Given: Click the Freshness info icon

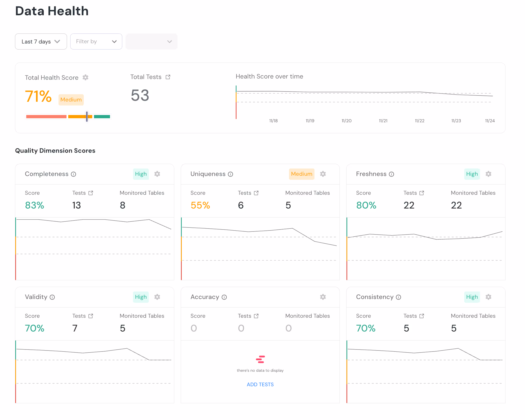Looking at the screenshot, I should (x=391, y=174).
